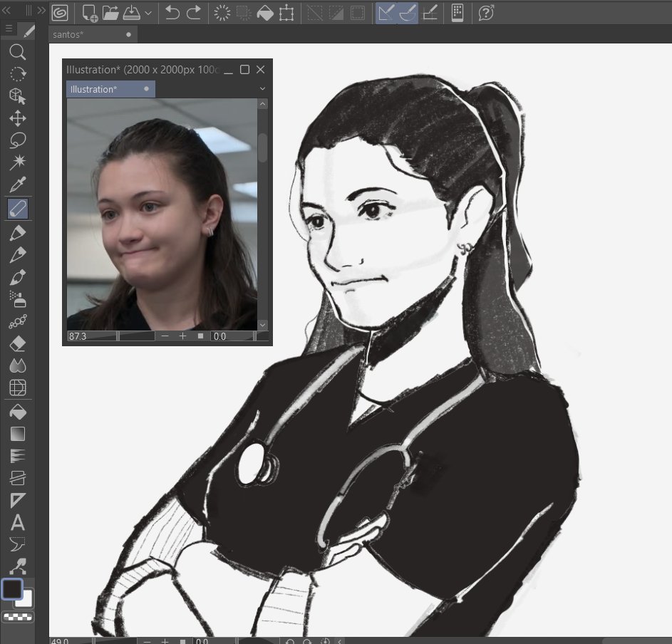Select the highlighted Pen tool
The image size is (672, 644).
18,209
